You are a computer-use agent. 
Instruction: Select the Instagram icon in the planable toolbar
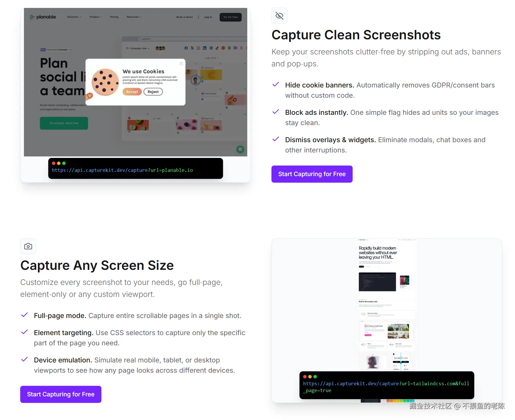(198, 48)
